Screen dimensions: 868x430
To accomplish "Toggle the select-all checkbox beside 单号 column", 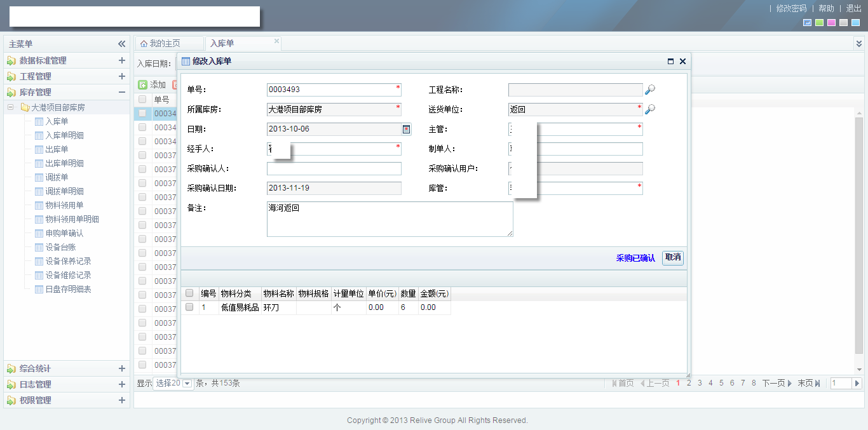I will (142, 100).
